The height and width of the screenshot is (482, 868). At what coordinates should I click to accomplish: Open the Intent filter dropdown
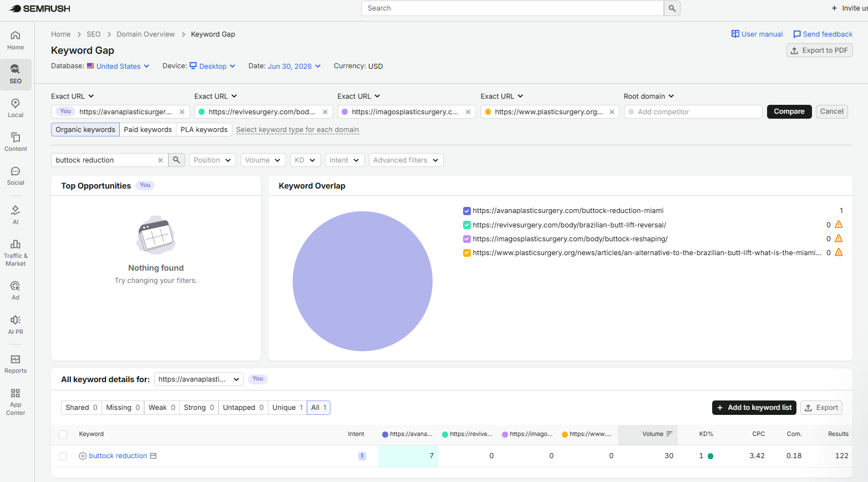tap(344, 160)
